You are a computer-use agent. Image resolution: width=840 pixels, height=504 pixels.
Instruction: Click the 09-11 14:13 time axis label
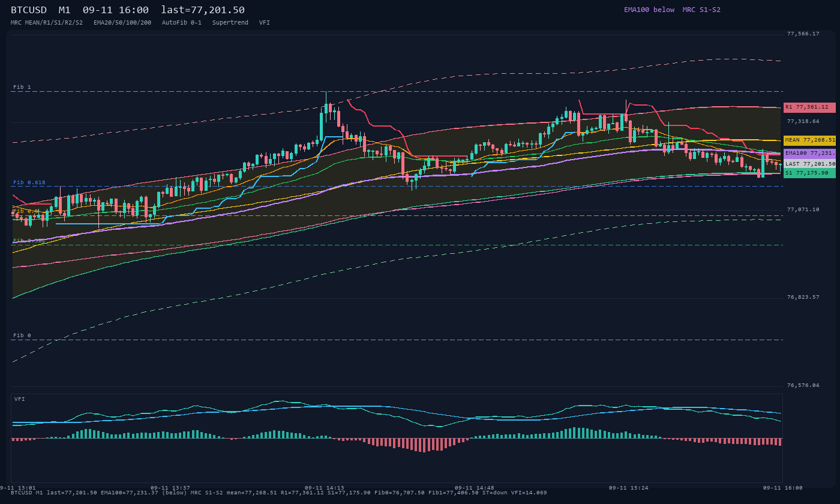coord(325,488)
